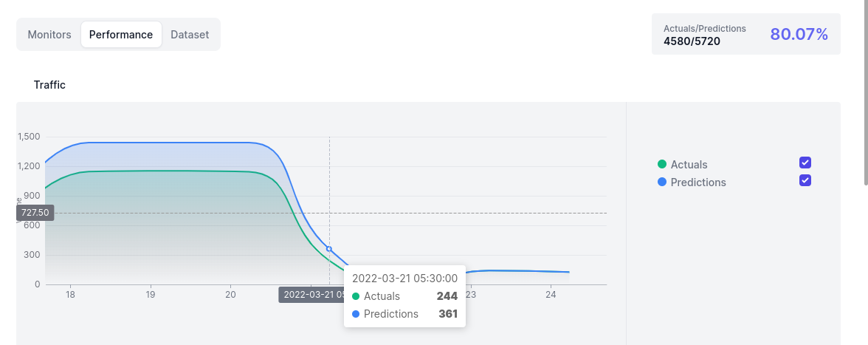Click the x-axis tick labeled 18
Screen dimensions: 868x345
point(70,294)
